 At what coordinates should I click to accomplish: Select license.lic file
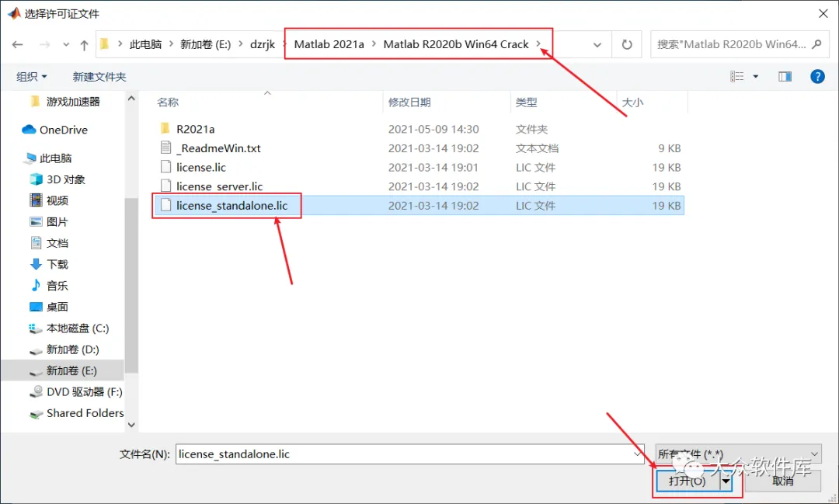[201, 168]
